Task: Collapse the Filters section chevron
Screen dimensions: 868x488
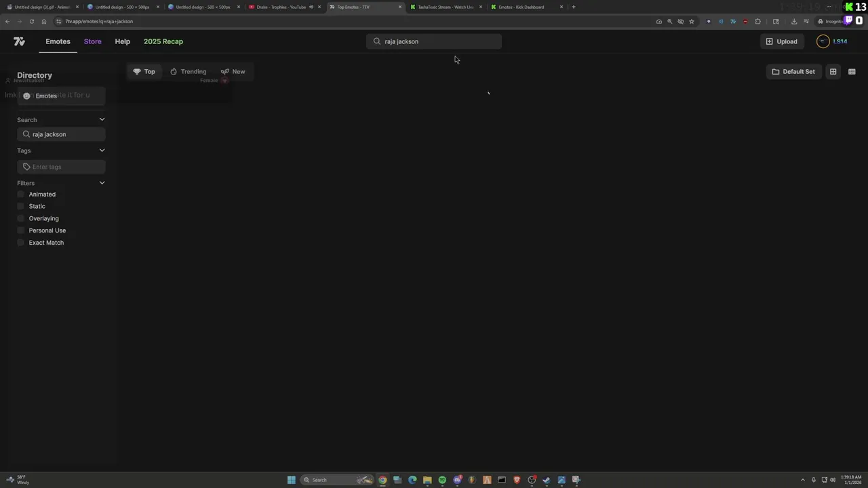Action: tap(102, 183)
